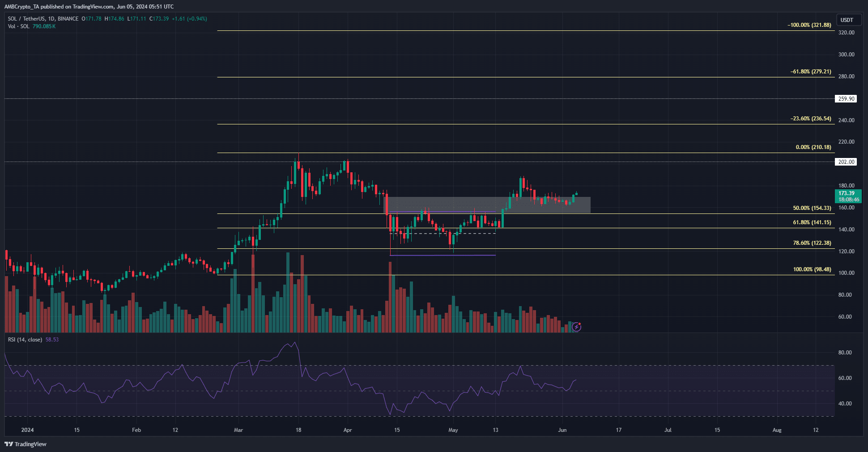Click the SOL / TetherUS symbol title
Screen dimensions: 868x452
[x=26, y=19]
